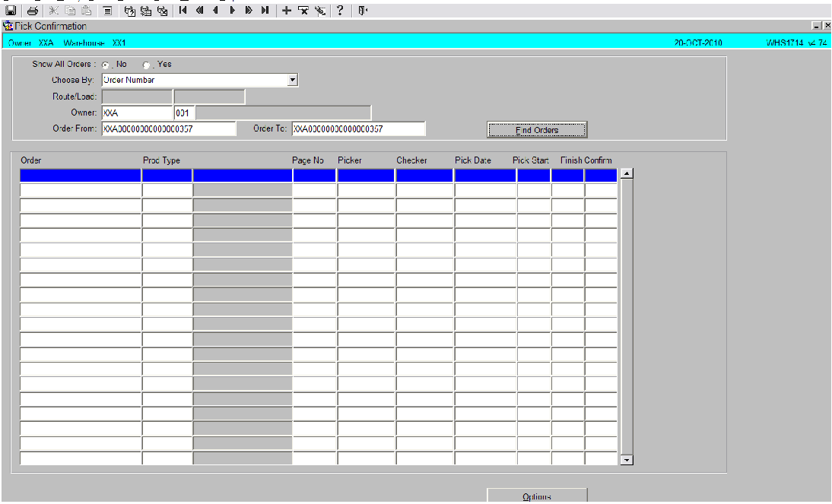Click the Find Orders button

coord(537,130)
